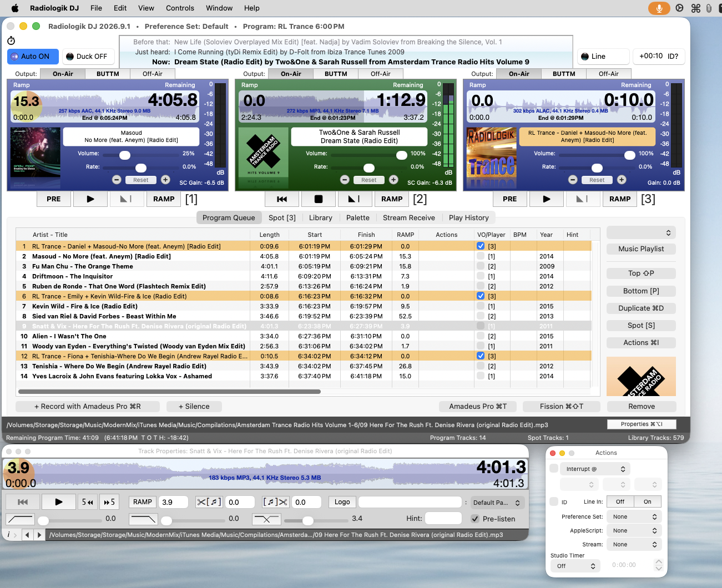Open the Studio Timer dropdown

[x=575, y=566]
